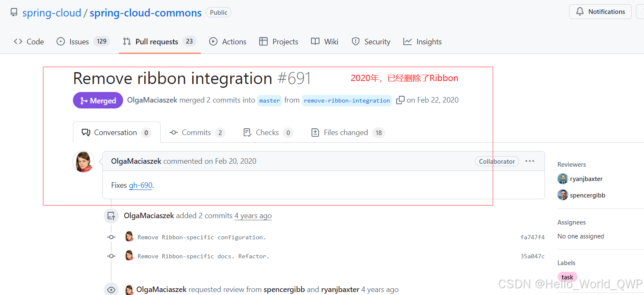Viewport: 644px width, 295px height.
Task: Click the 4 years ago commits timestamp
Action: (x=253, y=216)
